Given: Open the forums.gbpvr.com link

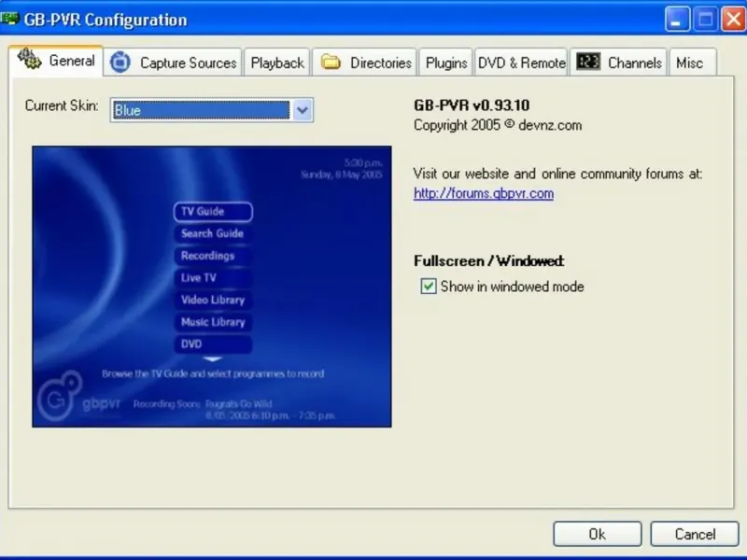Looking at the screenshot, I should point(484,193).
